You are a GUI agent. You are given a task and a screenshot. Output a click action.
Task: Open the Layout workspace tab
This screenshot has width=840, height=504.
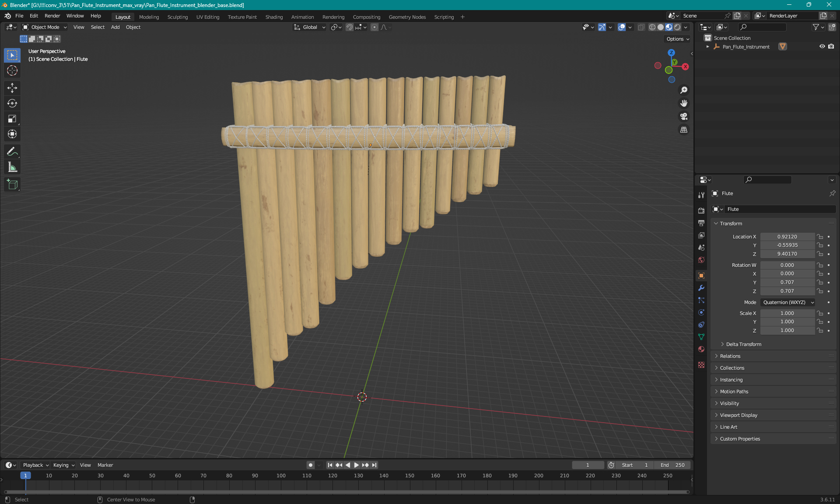(122, 16)
